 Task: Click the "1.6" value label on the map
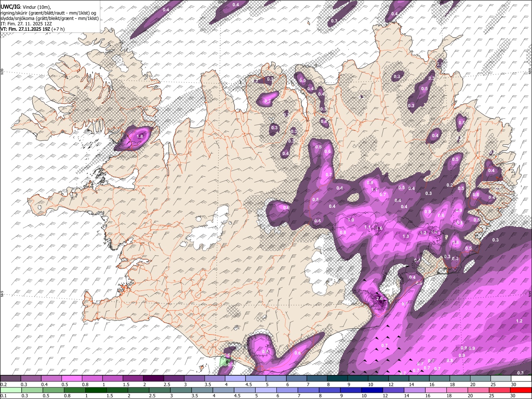point(379,228)
